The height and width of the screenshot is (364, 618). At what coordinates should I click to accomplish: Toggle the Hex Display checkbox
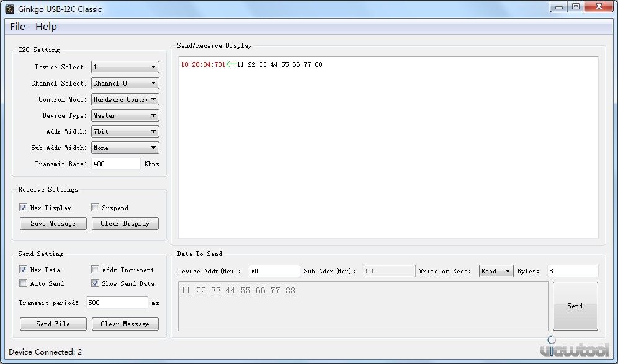(23, 208)
